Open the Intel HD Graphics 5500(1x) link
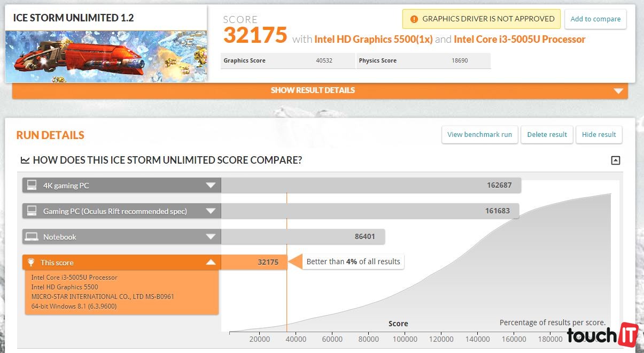Image resolution: width=644 pixels, height=353 pixels. (x=373, y=40)
